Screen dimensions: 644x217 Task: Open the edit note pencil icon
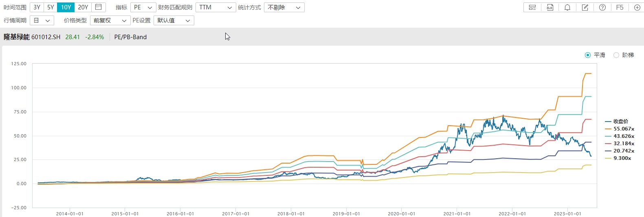point(585,7)
